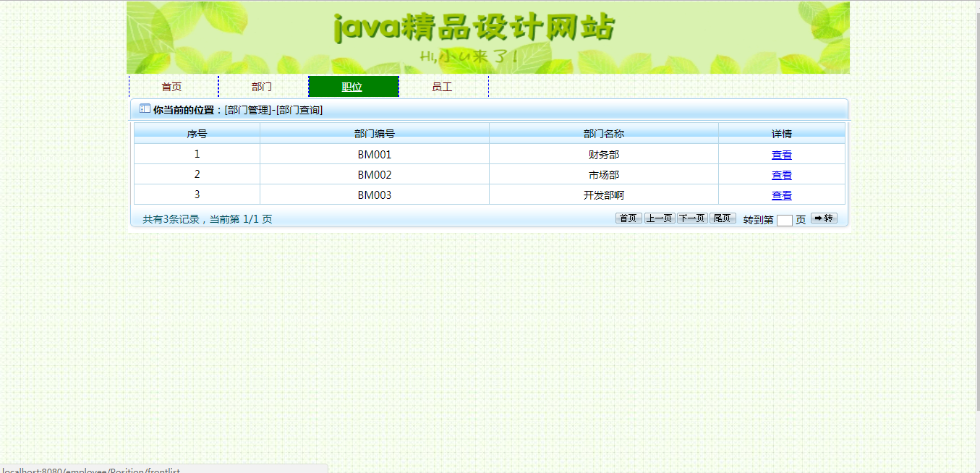Screen dimensions: 980x473
Task: Go to first page with 首页 pager button
Action: tap(629, 218)
